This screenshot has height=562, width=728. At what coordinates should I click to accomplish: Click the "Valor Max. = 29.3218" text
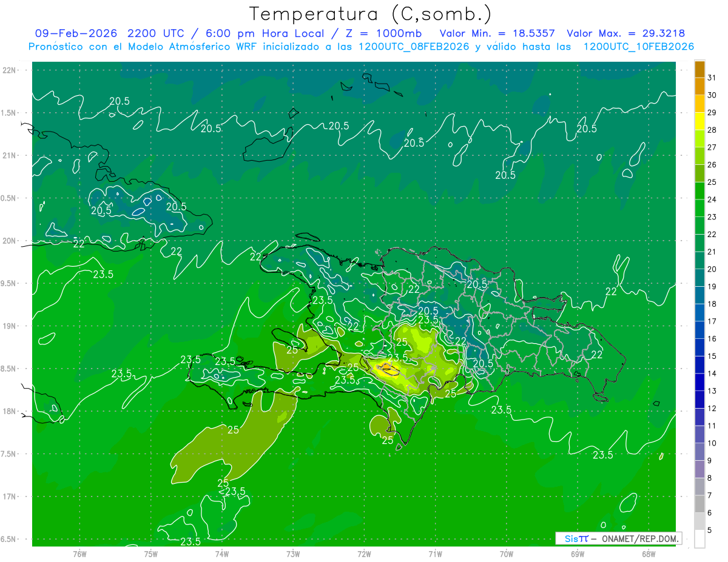click(x=625, y=33)
